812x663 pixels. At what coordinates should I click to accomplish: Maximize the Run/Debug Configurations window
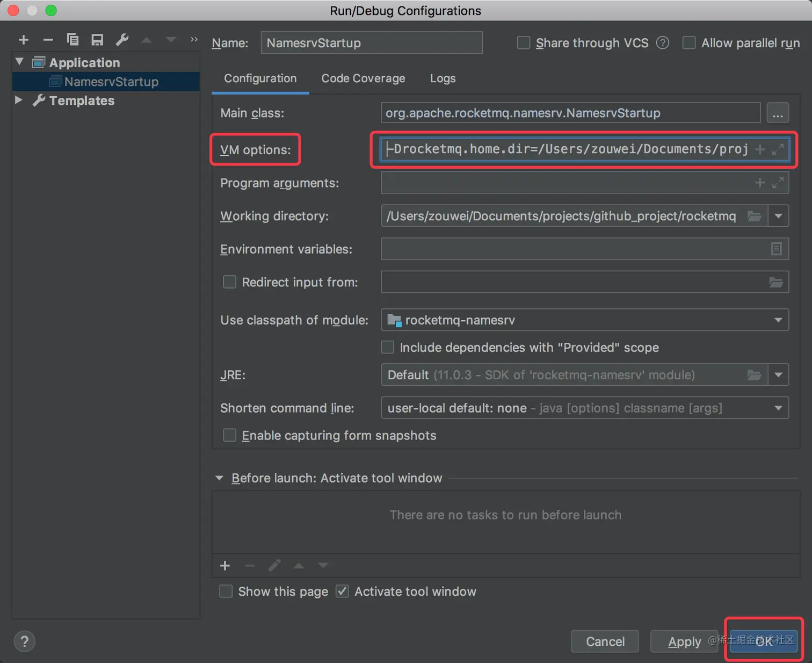tap(51, 10)
